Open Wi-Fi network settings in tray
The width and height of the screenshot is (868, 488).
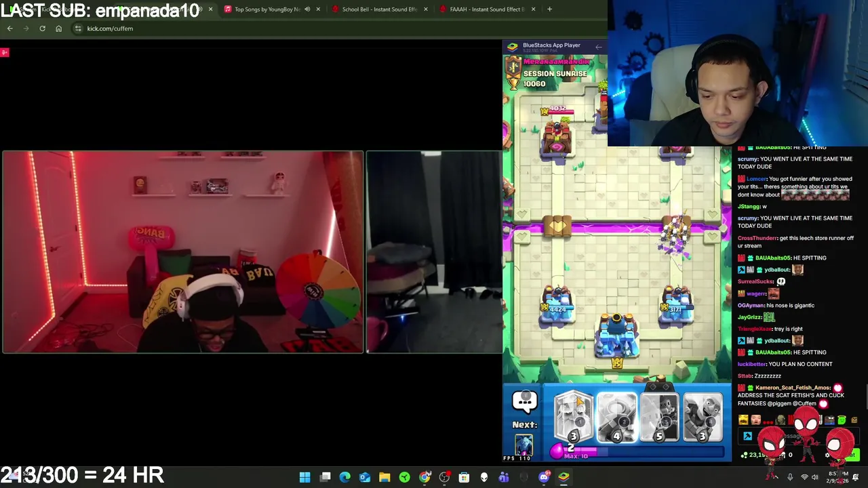point(804,477)
